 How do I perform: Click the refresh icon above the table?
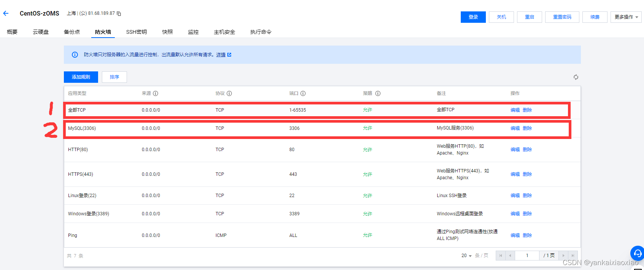click(x=576, y=77)
